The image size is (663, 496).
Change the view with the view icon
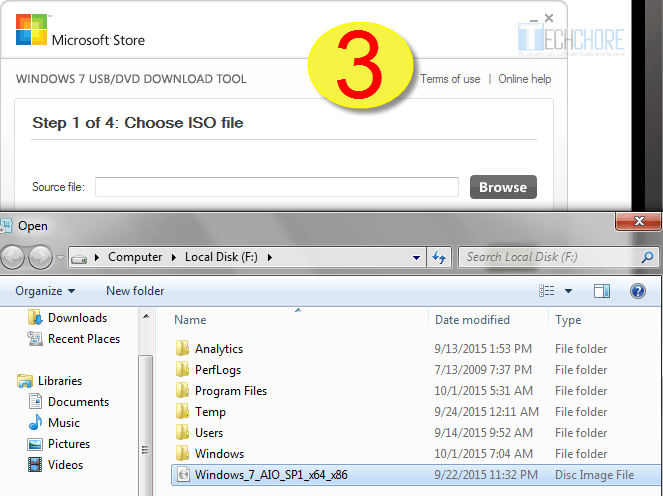tap(547, 290)
